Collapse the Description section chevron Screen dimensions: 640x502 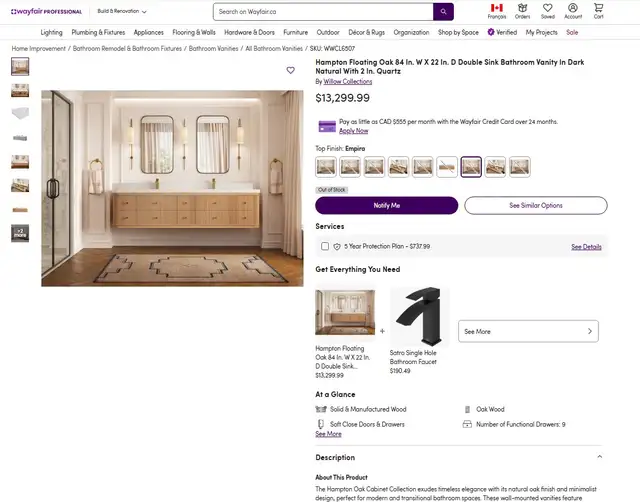pos(599,457)
